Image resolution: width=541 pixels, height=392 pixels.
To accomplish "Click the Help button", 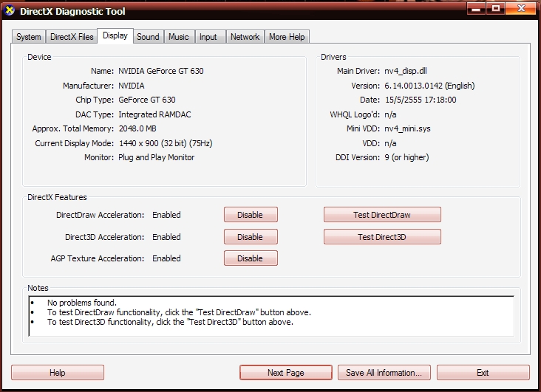I will tap(57, 373).
